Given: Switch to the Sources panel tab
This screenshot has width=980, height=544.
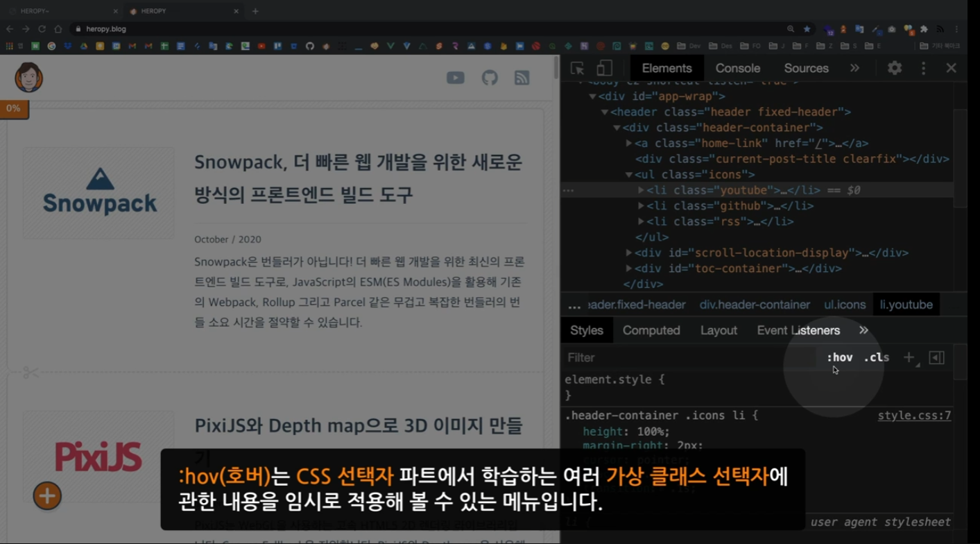Looking at the screenshot, I should pos(806,68).
